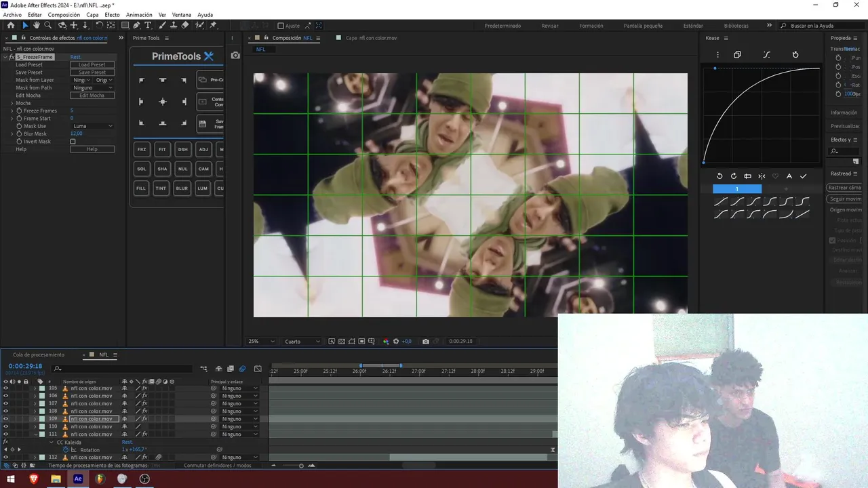
Task: Open the Mask from Path dropdown
Action: 93,88
